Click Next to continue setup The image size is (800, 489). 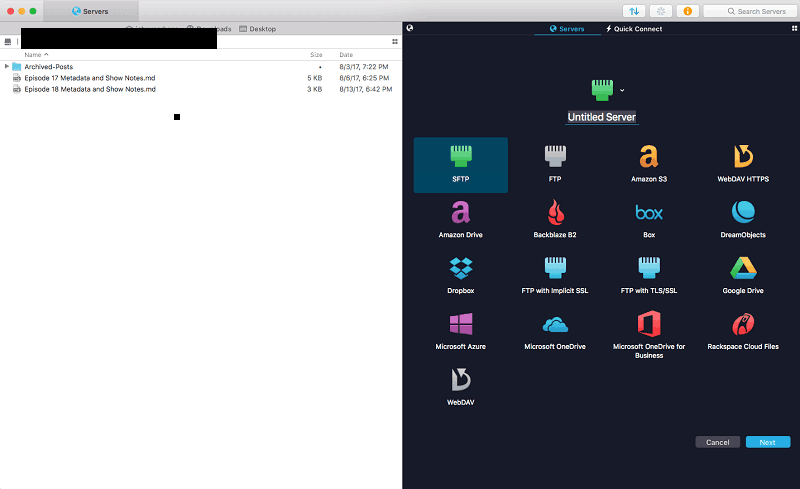pos(768,442)
